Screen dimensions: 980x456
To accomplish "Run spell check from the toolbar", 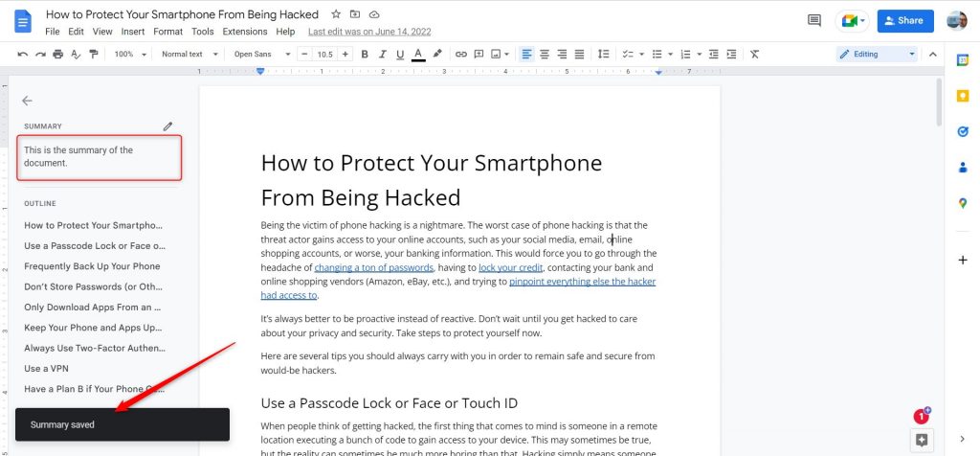I will [x=76, y=55].
